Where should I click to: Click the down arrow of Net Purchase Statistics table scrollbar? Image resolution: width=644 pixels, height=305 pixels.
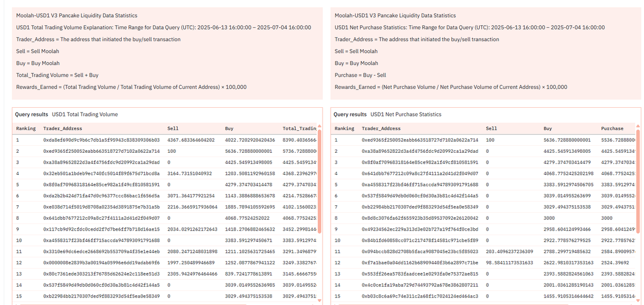638,301
